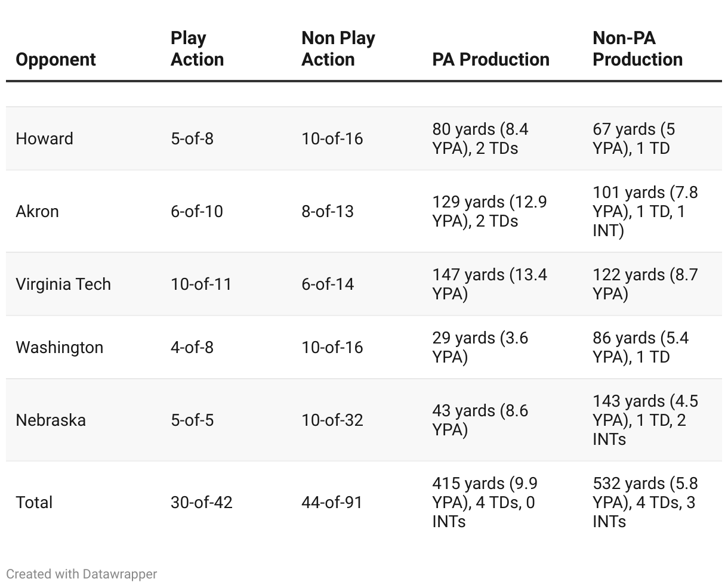Select the Akron row label

37,212
